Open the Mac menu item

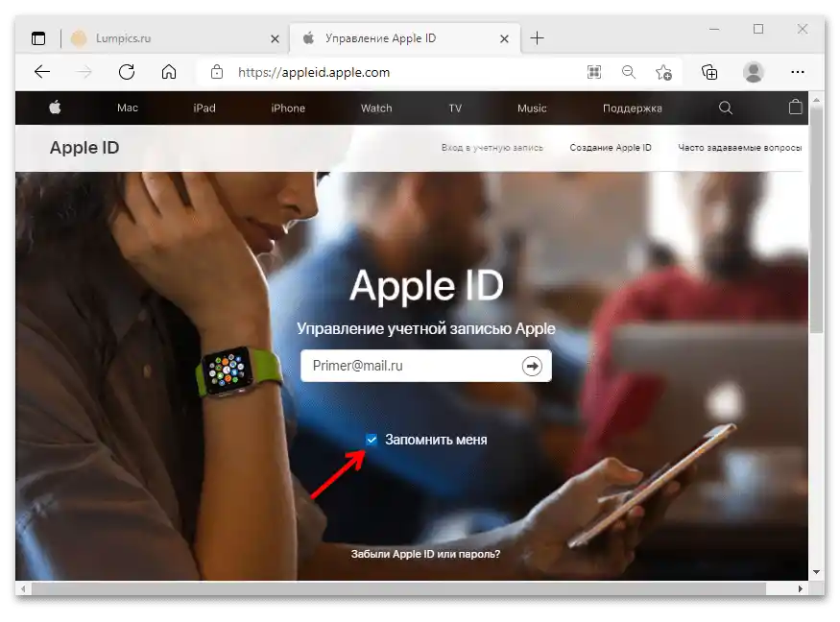click(x=128, y=108)
